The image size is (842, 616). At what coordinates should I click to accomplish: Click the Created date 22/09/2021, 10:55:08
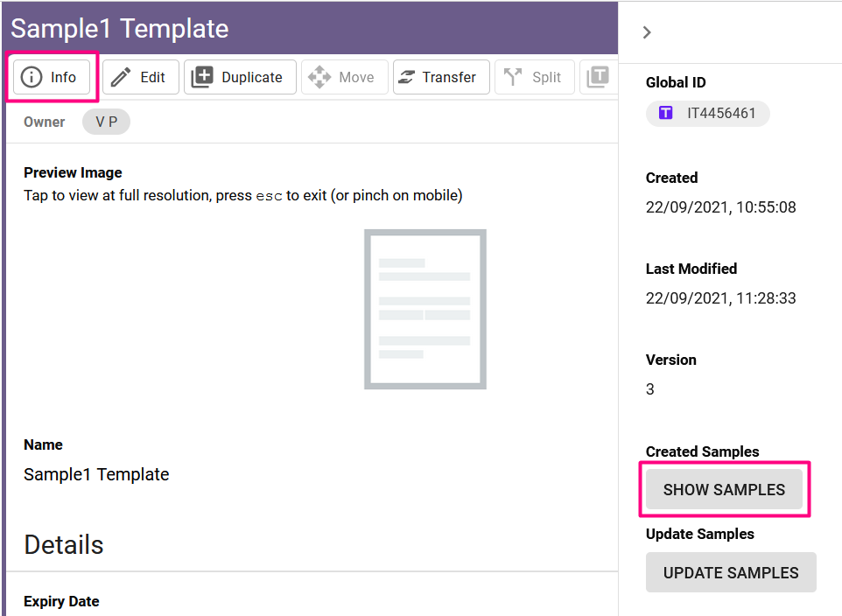720,207
